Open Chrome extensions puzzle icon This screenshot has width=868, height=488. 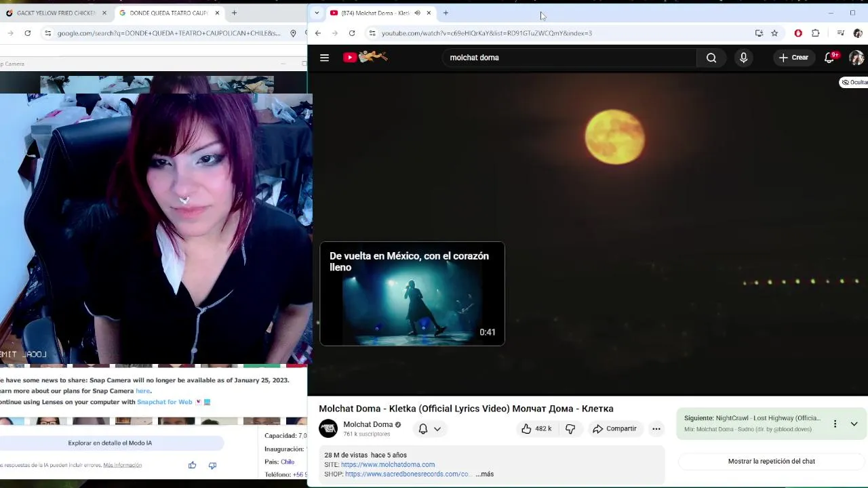[x=816, y=33]
